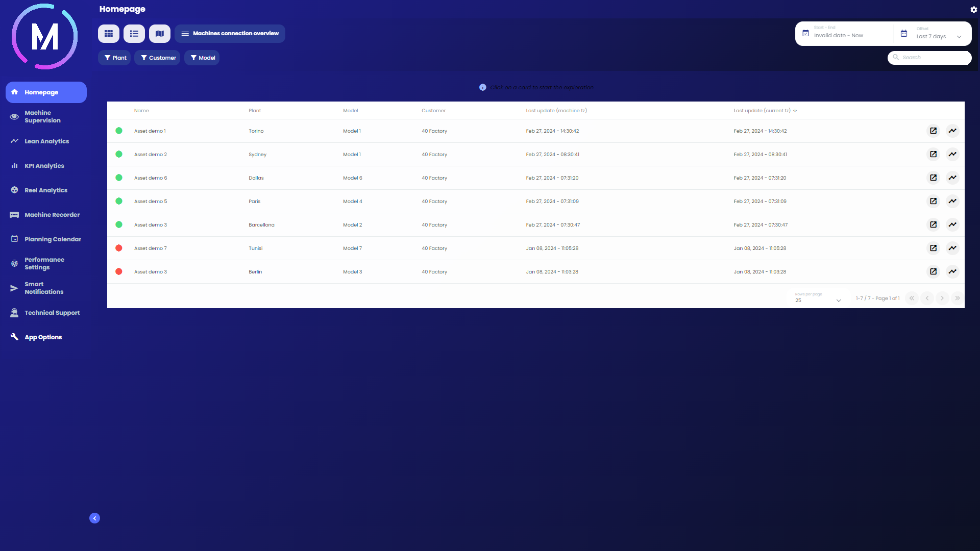Open Asset demo 1 in new window
Viewport: 980px width, 551px height.
tap(933, 131)
